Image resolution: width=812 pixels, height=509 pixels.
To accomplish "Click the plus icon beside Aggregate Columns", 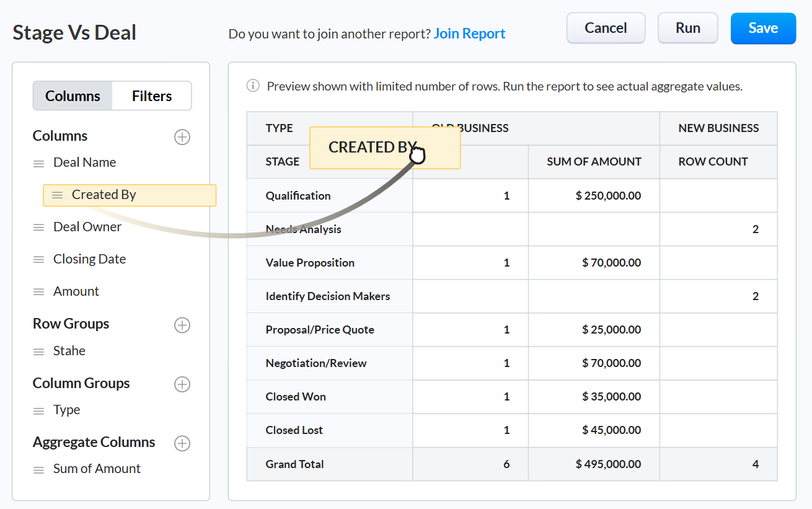I will click(x=182, y=443).
